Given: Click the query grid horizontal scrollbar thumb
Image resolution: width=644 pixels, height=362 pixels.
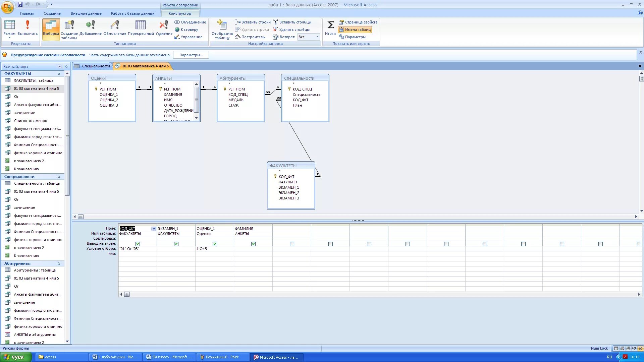Looking at the screenshot, I should (127, 294).
